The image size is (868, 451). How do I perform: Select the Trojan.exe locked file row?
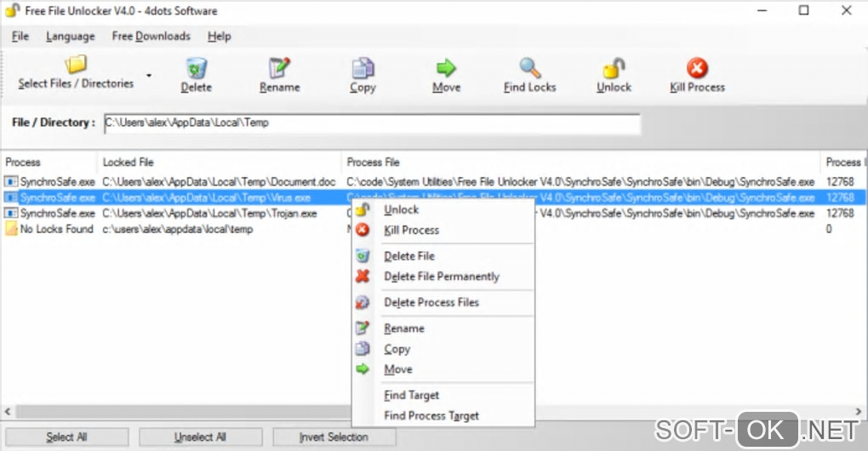[x=434, y=213]
